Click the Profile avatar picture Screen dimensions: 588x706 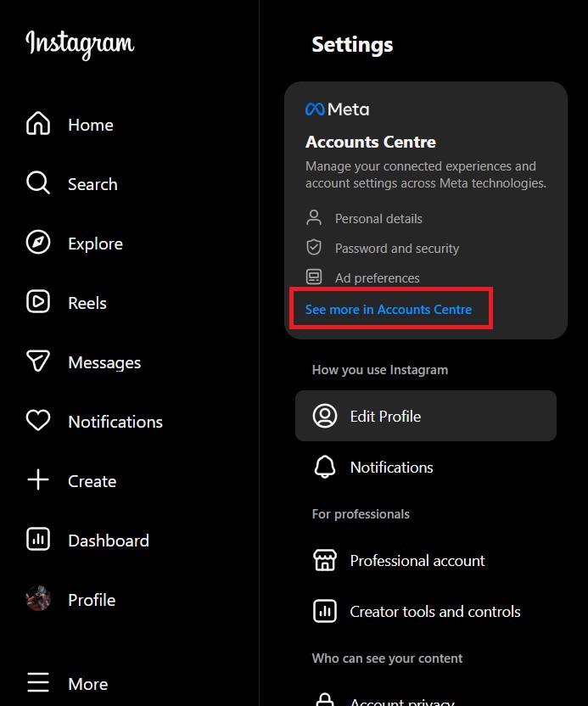click(38, 598)
